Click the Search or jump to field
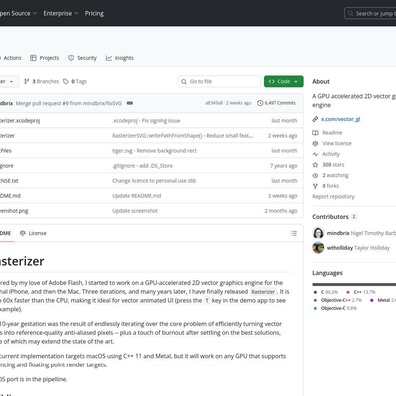396x396 pixels. click(x=370, y=13)
